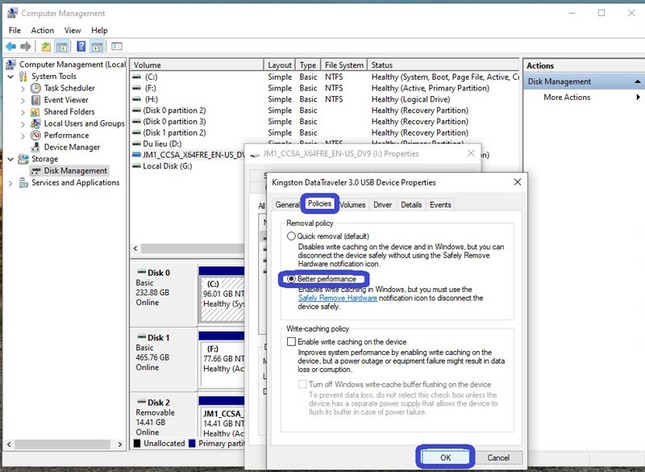Click the volume list horizontal scrollbar left arrow

[136, 249]
